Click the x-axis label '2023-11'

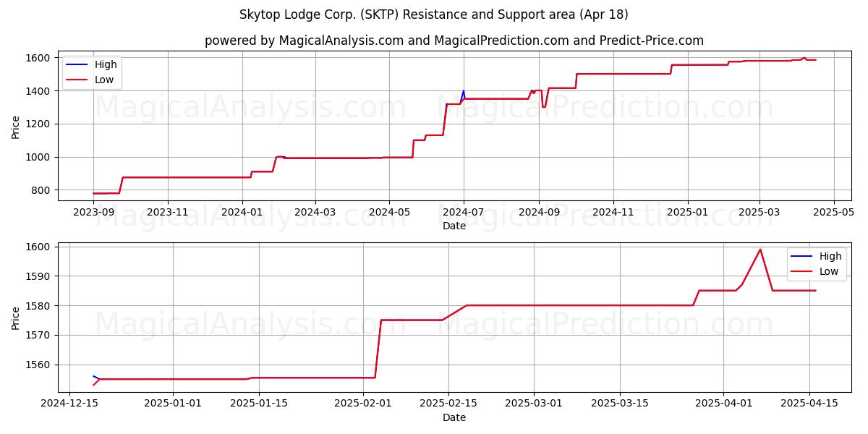click(x=168, y=213)
